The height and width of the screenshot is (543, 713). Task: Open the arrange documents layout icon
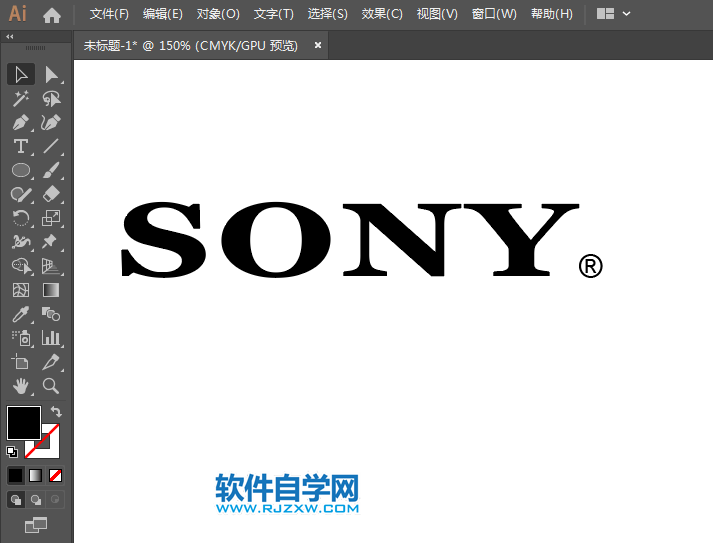click(x=605, y=14)
